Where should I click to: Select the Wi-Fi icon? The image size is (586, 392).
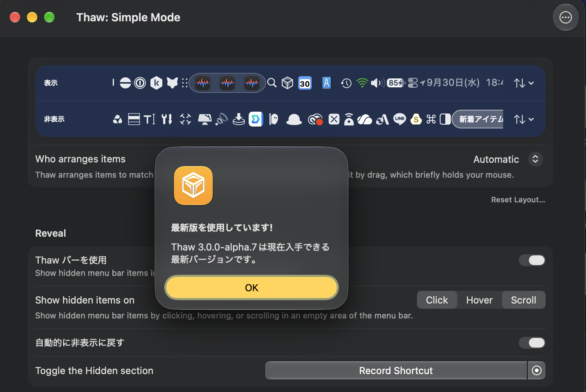tap(362, 83)
